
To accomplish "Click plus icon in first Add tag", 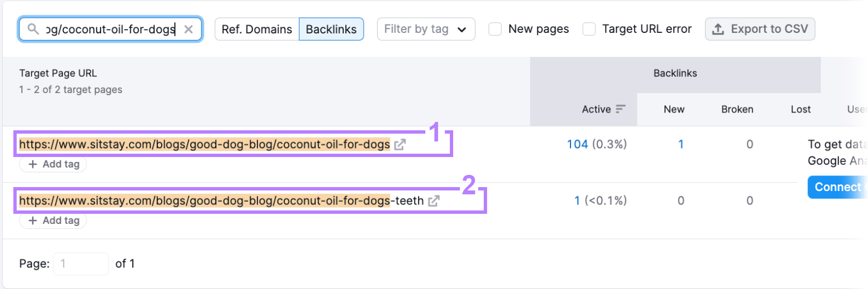I will 33,164.
